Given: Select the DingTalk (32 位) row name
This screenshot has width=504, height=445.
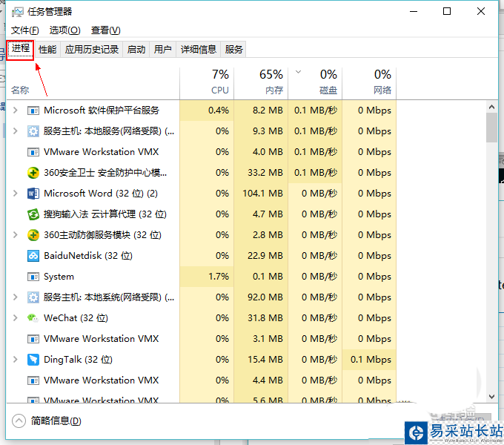Looking at the screenshot, I should tap(78, 360).
